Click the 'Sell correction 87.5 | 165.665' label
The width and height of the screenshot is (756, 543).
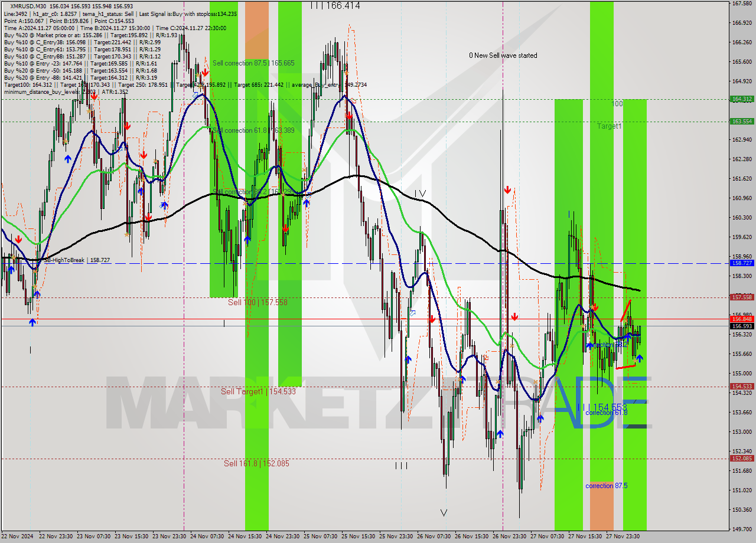click(253, 63)
